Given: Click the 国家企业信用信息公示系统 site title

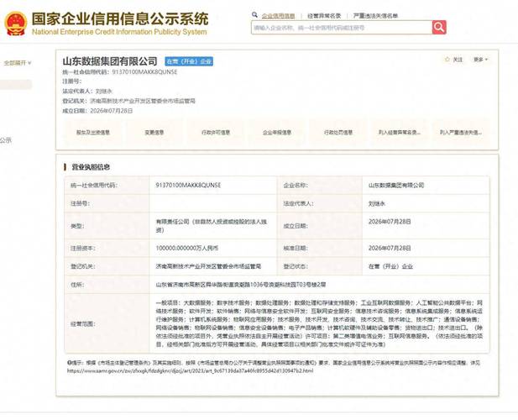Looking at the screenshot, I should (120, 18).
